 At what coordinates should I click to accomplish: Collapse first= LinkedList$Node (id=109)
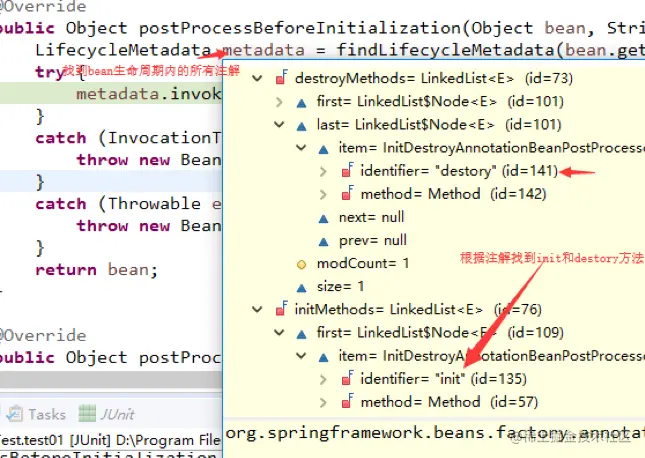click(x=279, y=332)
